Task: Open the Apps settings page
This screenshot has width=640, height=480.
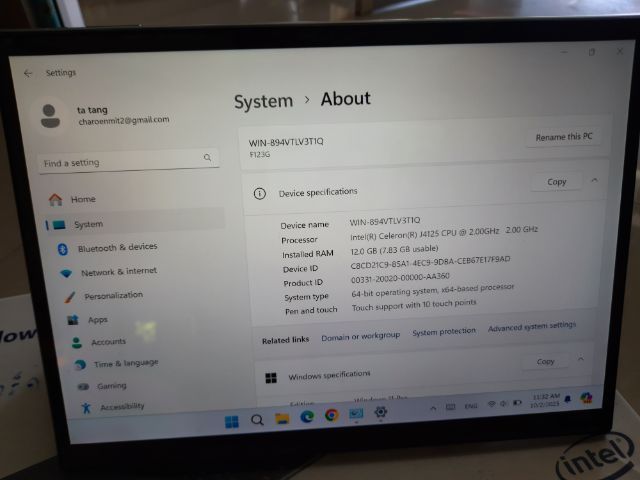Action: pos(97,319)
